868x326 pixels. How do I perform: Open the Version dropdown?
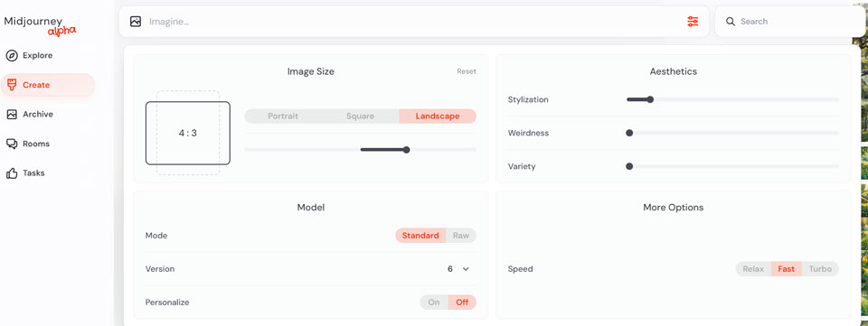coord(458,269)
